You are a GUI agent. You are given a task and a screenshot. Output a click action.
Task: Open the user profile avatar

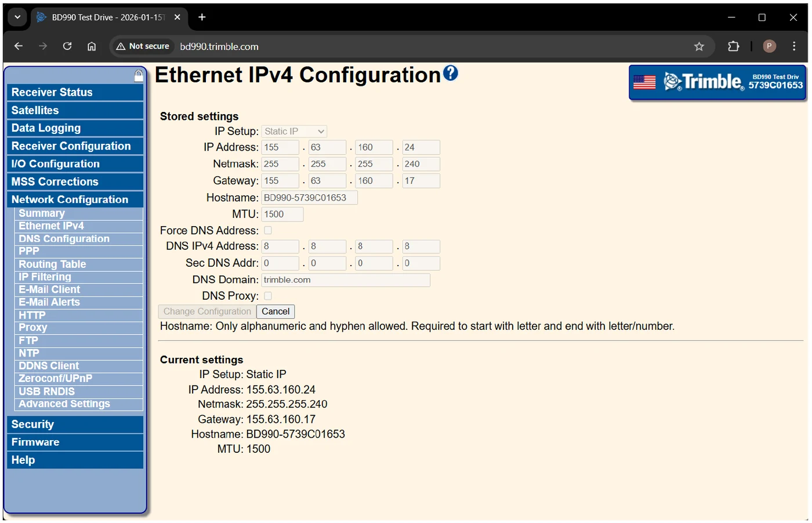click(770, 46)
